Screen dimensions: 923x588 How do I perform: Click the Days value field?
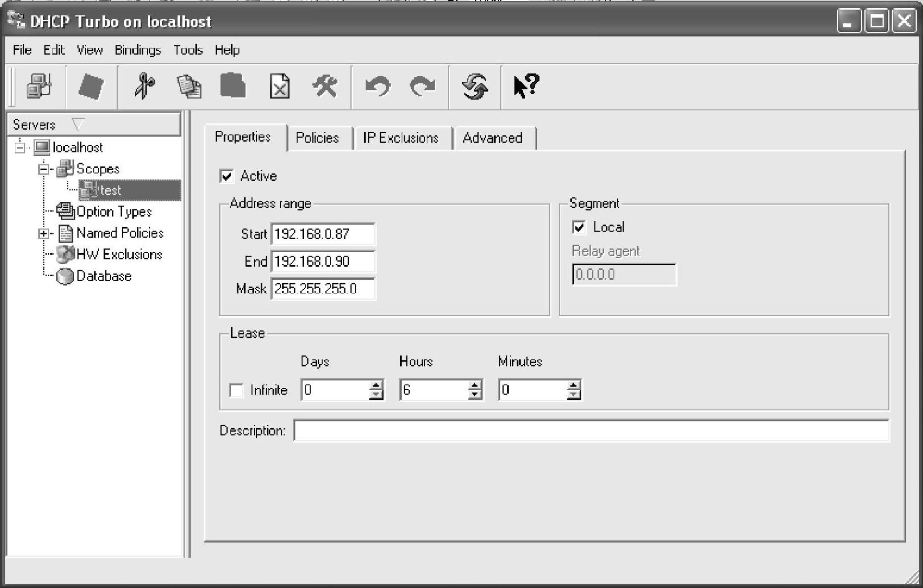(335, 390)
